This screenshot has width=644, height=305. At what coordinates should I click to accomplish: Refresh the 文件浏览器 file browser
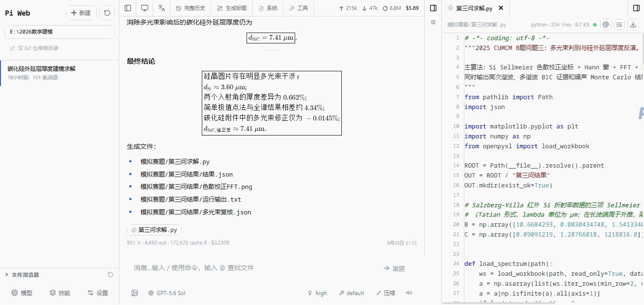click(110, 275)
